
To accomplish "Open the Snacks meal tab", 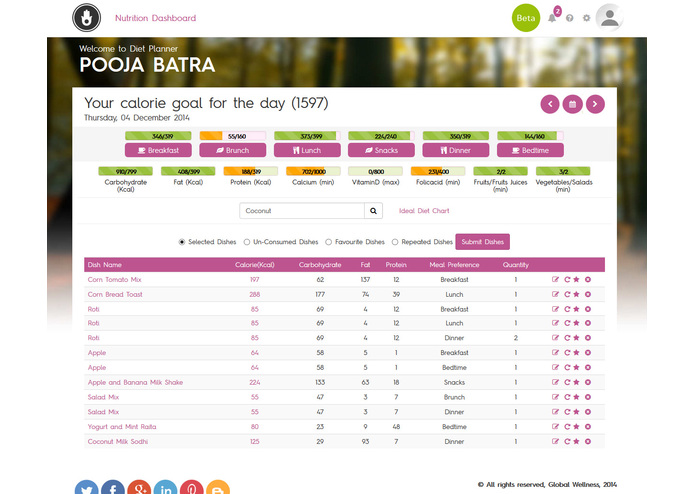I will click(x=381, y=150).
